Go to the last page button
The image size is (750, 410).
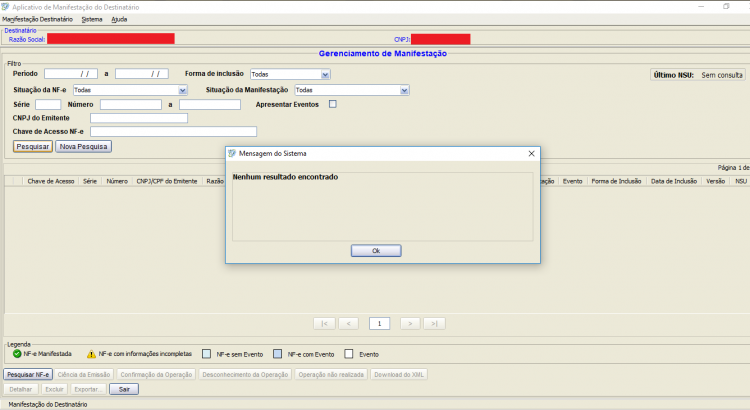coord(434,324)
